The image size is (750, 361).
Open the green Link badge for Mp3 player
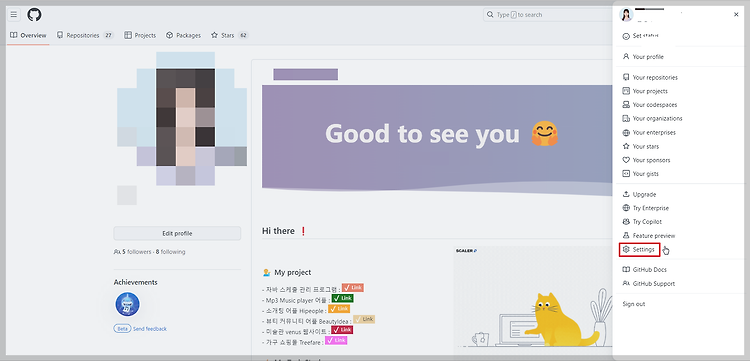[342, 298]
